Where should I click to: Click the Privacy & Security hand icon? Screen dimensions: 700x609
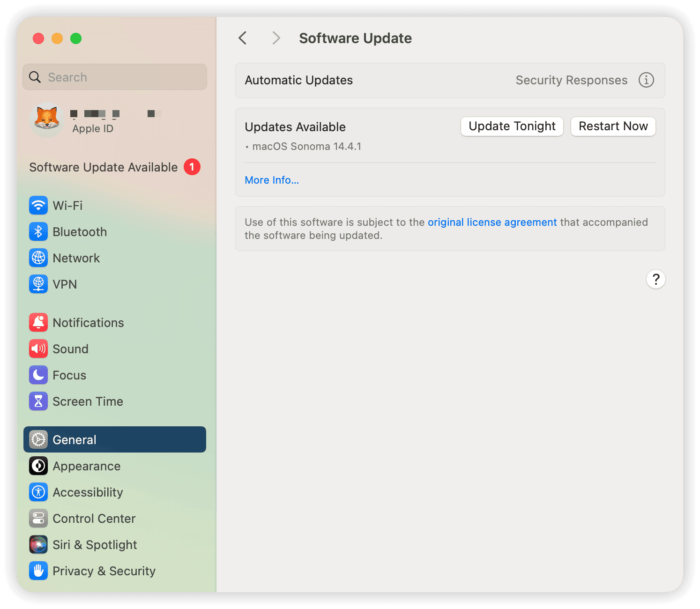tap(38, 571)
